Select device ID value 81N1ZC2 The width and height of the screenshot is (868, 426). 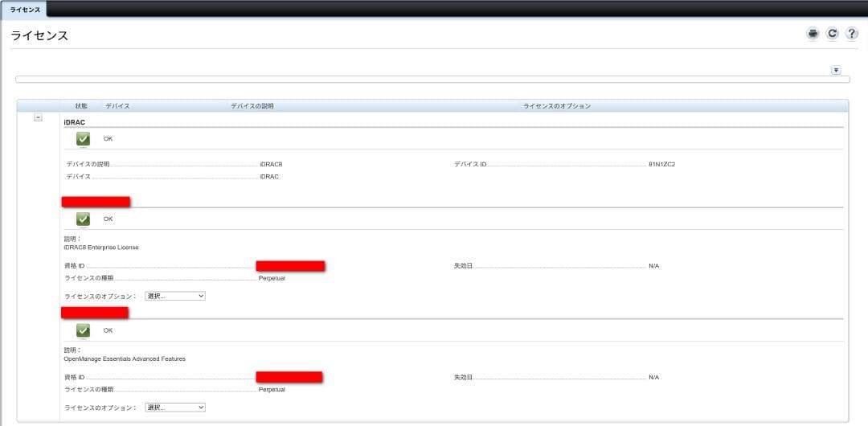(x=661, y=165)
